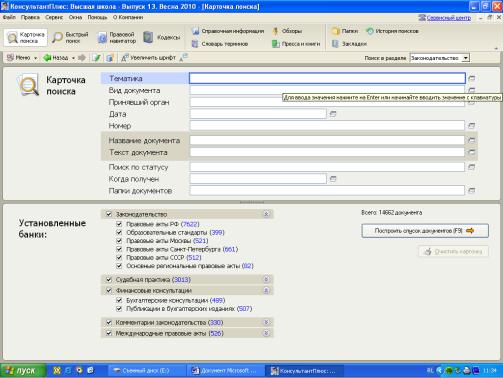Open the Кодексы section
This screenshot has height=378, width=503.
point(162,37)
